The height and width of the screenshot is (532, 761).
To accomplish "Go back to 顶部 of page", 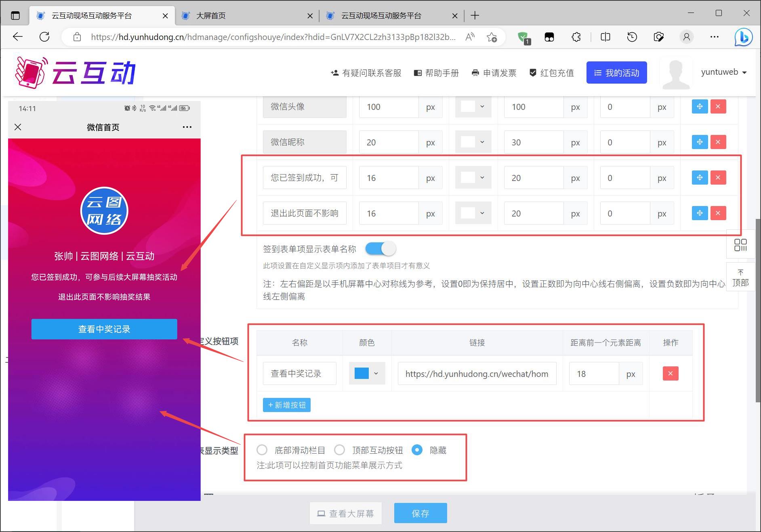I will (x=740, y=278).
